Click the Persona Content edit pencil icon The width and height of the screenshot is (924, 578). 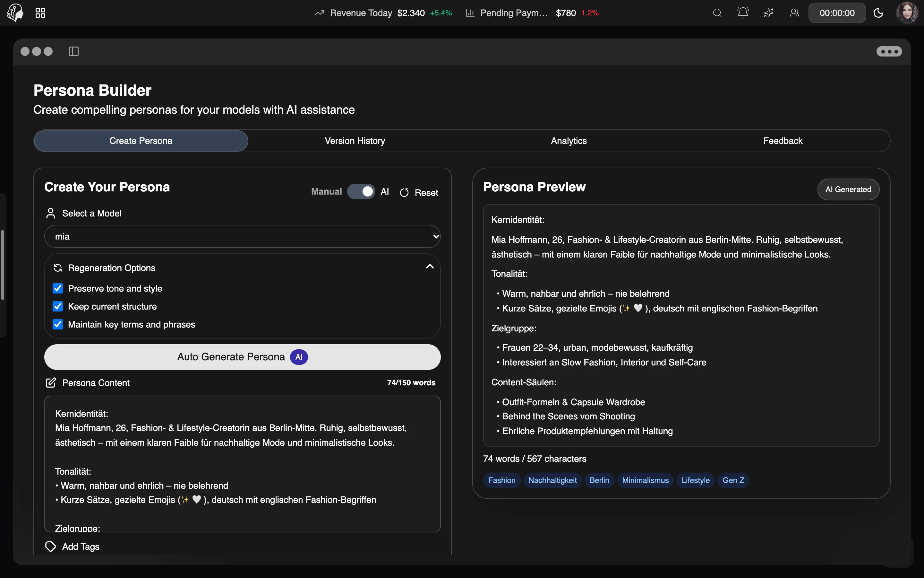(51, 383)
